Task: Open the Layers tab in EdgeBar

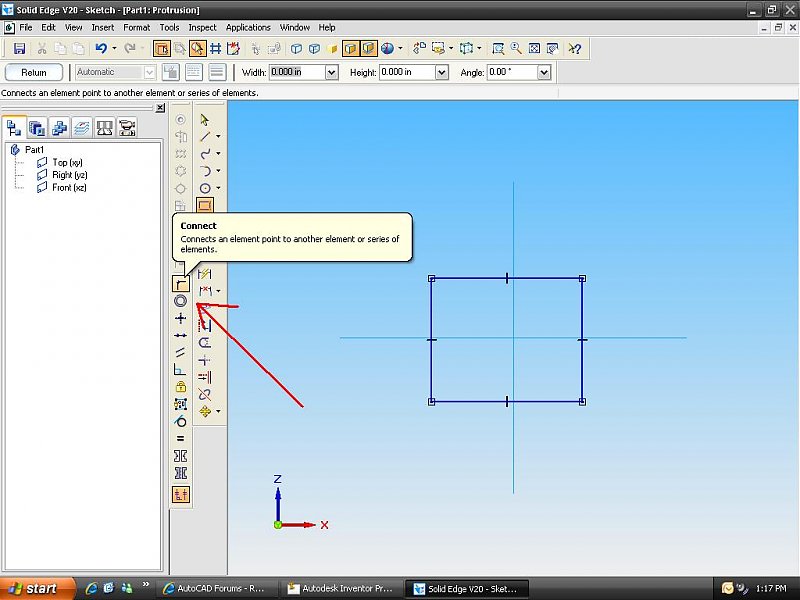Action: 82,128
